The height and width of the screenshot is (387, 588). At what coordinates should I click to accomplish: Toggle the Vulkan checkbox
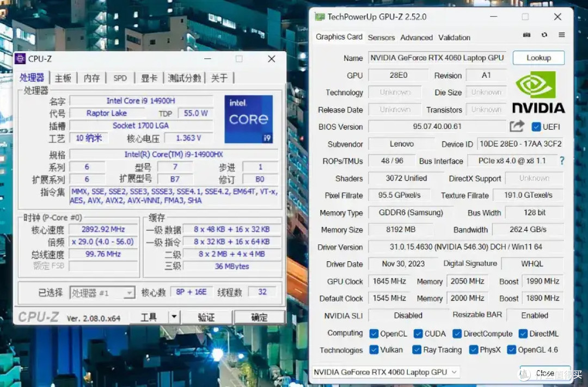click(x=373, y=349)
